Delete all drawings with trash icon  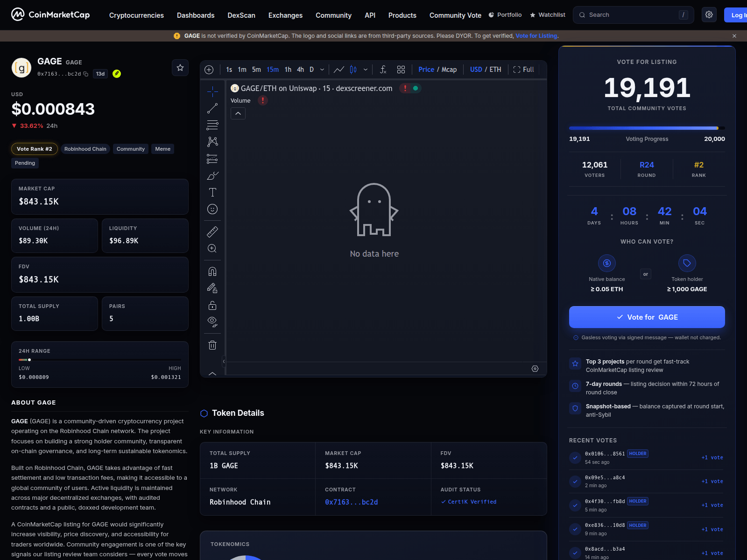point(212,345)
